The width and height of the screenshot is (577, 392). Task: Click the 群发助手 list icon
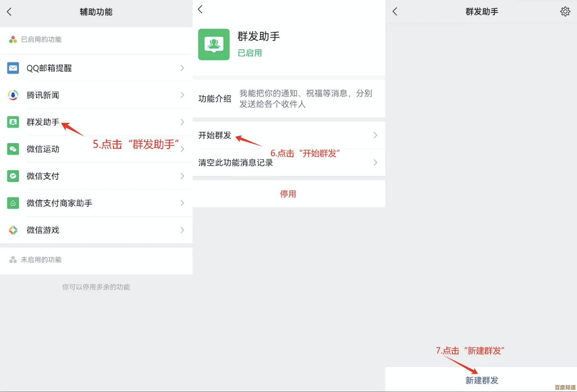pyautogui.click(x=13, y=122)
